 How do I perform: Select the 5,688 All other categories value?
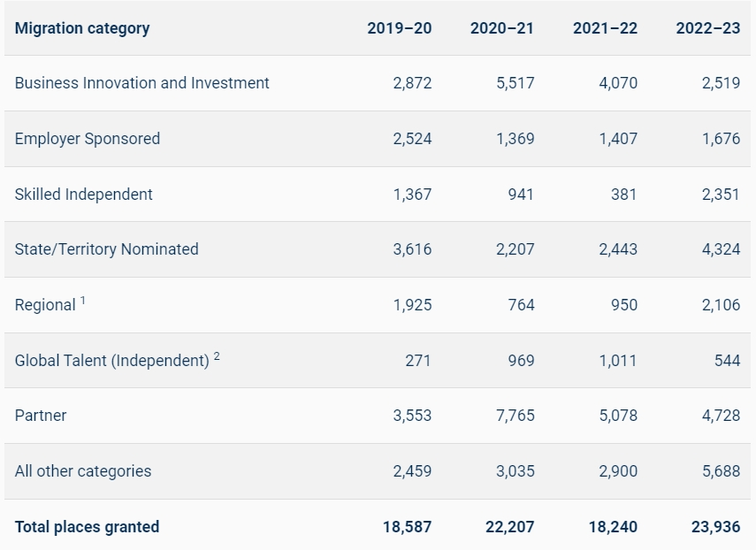pyautogui.click(x=721, y=471)
